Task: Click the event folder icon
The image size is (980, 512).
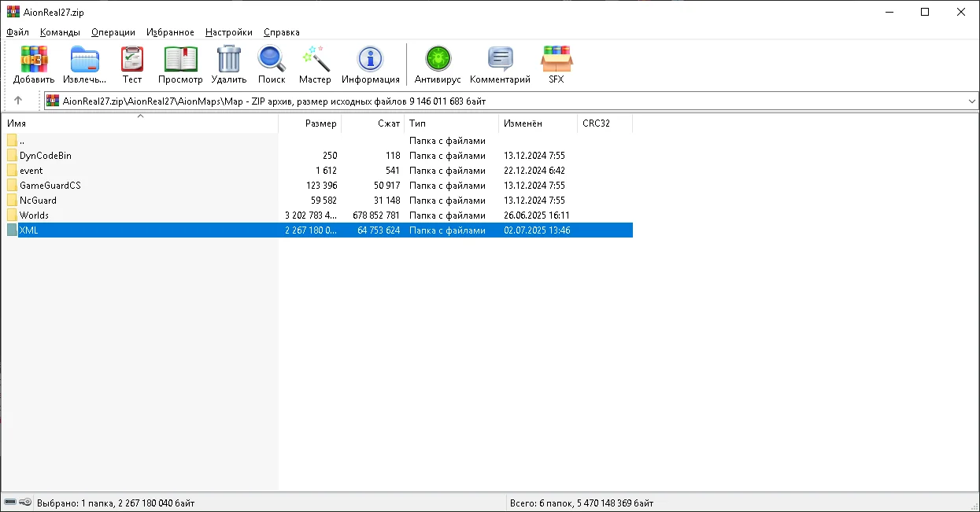Action: point(12,171)
